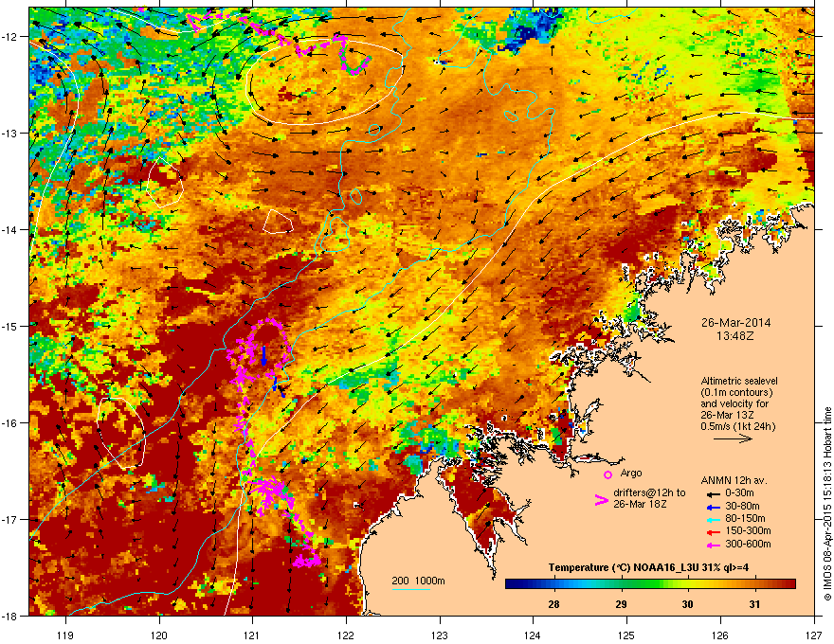Click the '200 1000m' bathymetry legend label
This screenshot has height=644, width=834.
click(x=418, y=581)
